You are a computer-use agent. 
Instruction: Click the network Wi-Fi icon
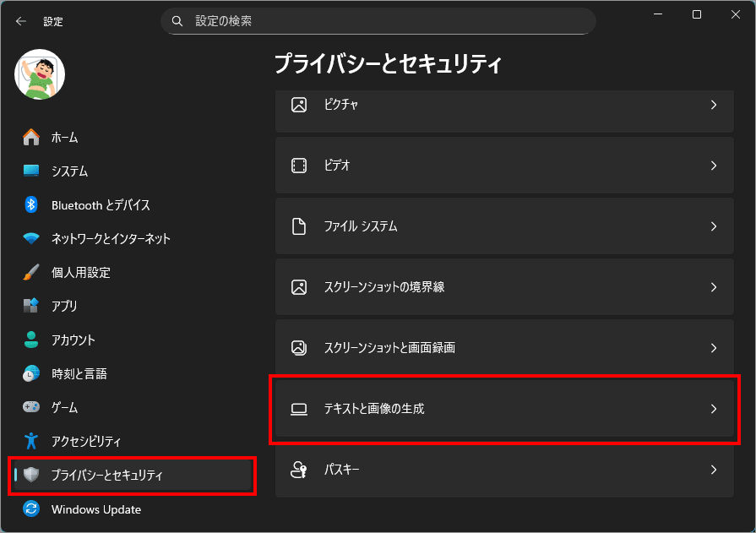click(x=31, y=238)
